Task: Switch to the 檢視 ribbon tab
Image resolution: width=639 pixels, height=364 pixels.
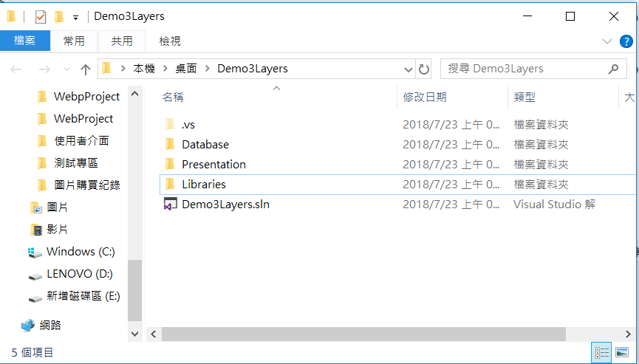Action: tap(170, 41)
